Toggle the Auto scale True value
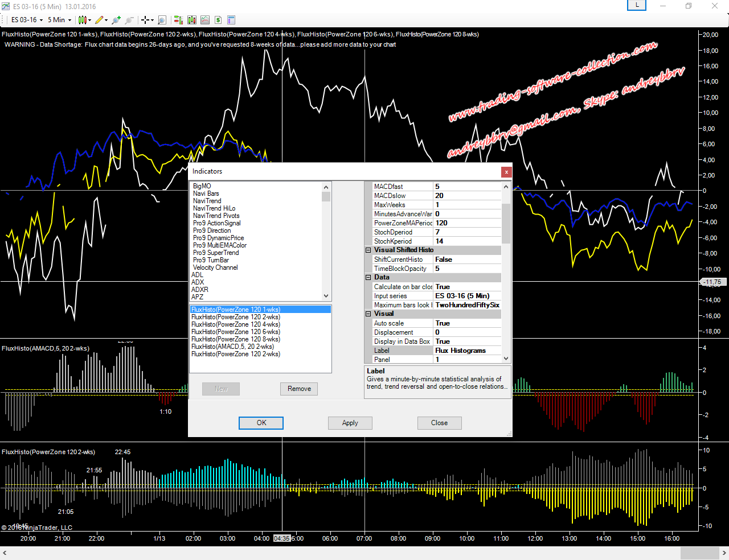Viewport: 729px width, 560px height. [467, 323]
